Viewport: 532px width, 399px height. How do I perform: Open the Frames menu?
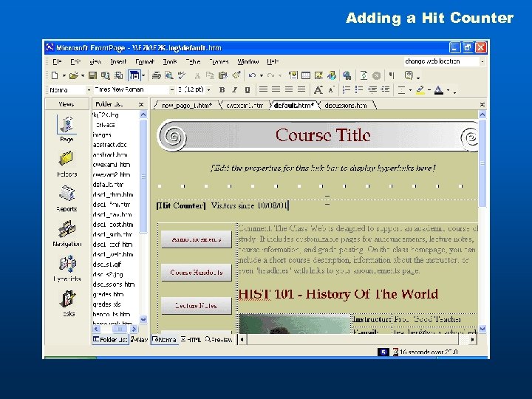point(219,62)
